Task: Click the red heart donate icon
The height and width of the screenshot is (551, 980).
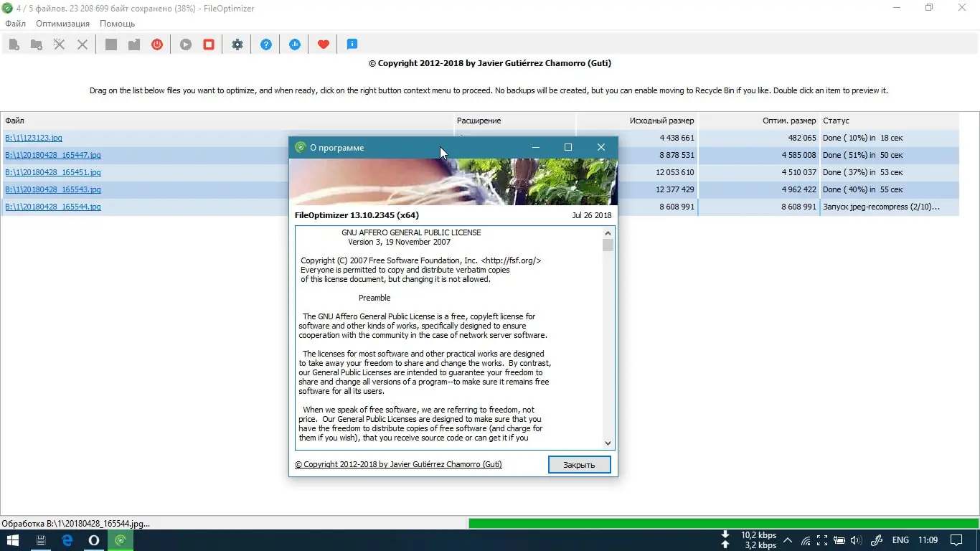Action: click(x=324, y=44)
